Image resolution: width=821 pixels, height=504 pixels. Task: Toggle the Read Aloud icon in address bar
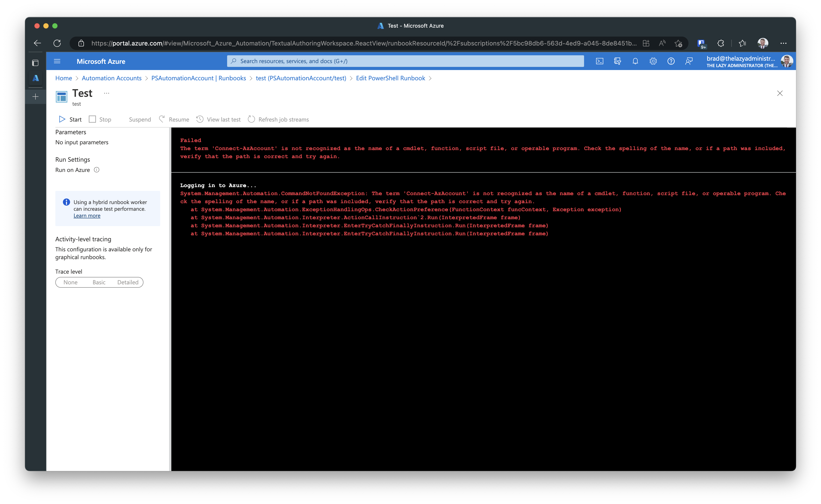(x=662, y=43)
